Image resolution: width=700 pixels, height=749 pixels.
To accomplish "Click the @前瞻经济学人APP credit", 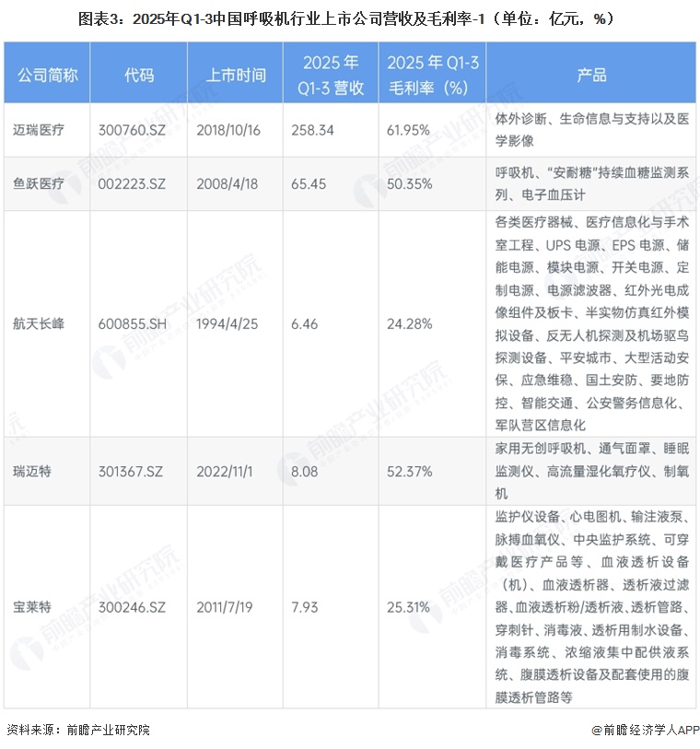I will (x=645, y=730).
